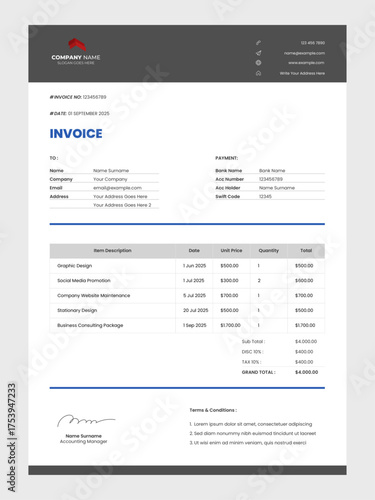Click the 'TAX 10% :' label
375x500 pixels.
pyautogui.click(x=251, y=362)
